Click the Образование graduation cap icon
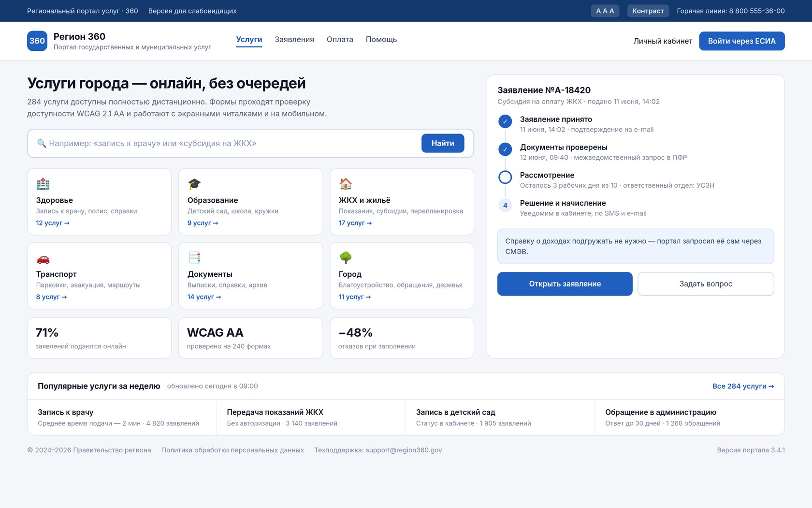Image resolution: width=812 pixels, height=508 pixels. point(194,184)
